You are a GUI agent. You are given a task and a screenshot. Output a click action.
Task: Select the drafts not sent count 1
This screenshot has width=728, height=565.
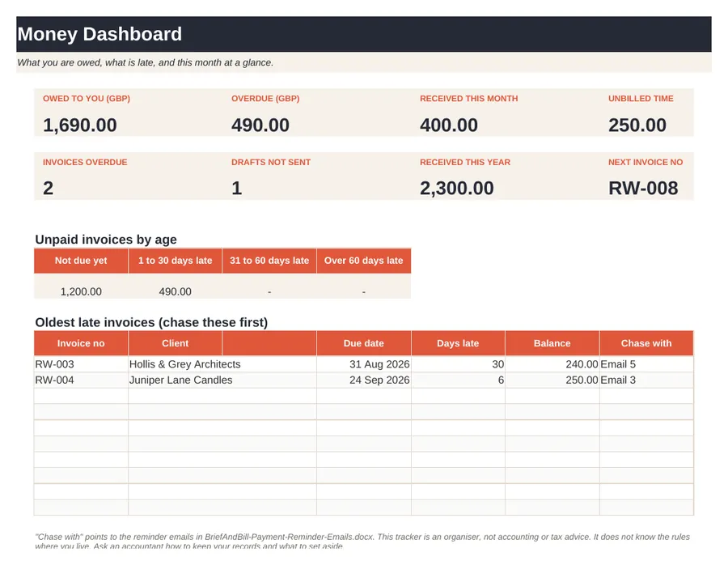pos(237,188)
